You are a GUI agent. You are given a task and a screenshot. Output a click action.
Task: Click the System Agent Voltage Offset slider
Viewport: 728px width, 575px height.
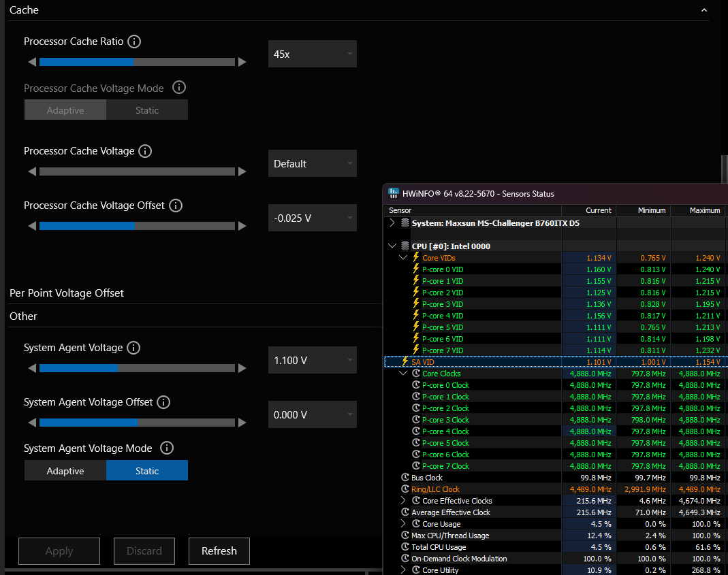tap(137, 423)
